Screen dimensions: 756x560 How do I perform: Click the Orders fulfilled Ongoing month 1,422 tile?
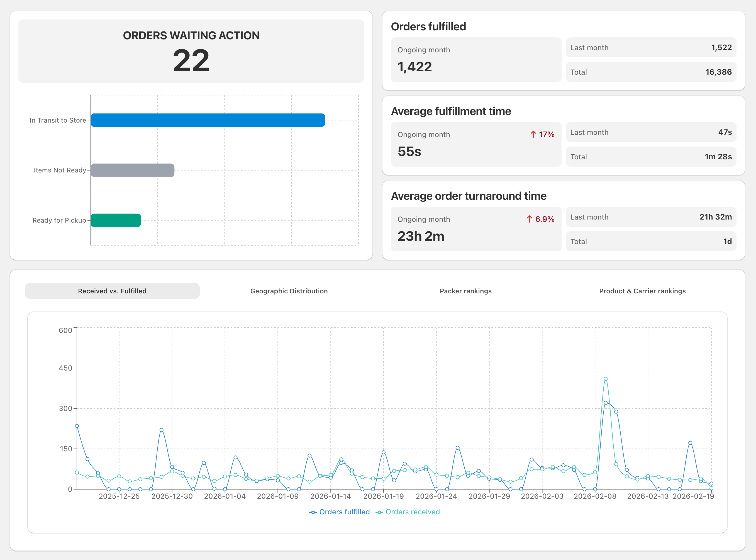[x=476, y=60]
